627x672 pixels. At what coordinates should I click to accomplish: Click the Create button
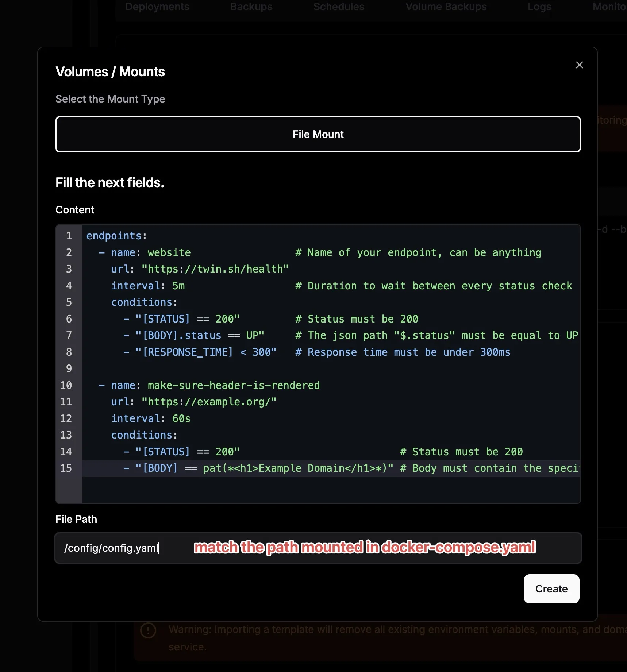coord(551,589)
